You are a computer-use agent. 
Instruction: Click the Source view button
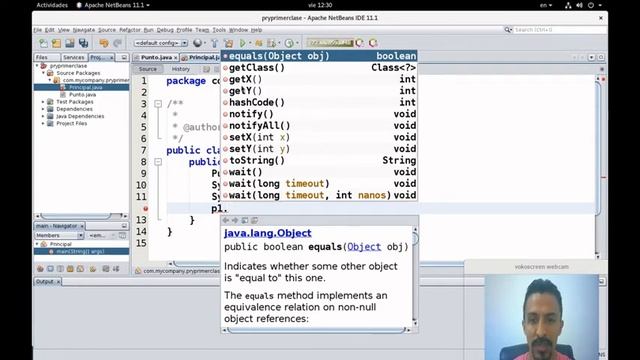pos(147,69)
